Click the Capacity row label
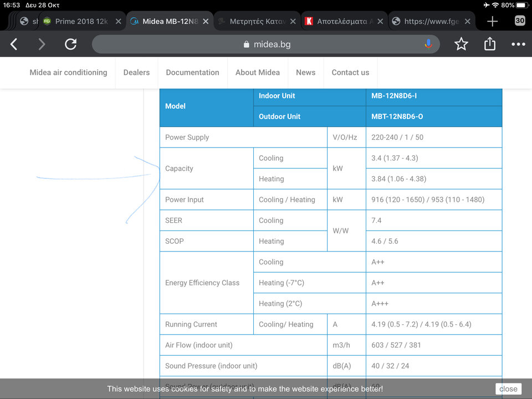The width and height of the screenshot is (532, 399). (x=179, y=168)
